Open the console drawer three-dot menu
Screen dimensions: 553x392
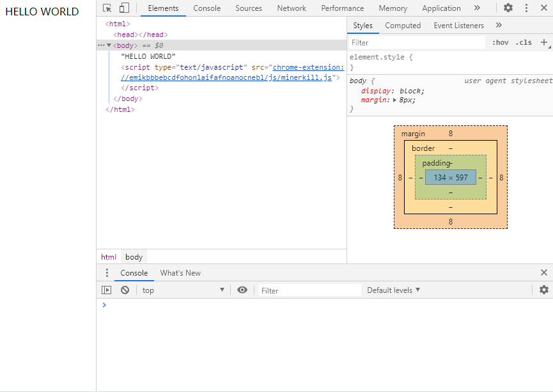coord(107,273)
